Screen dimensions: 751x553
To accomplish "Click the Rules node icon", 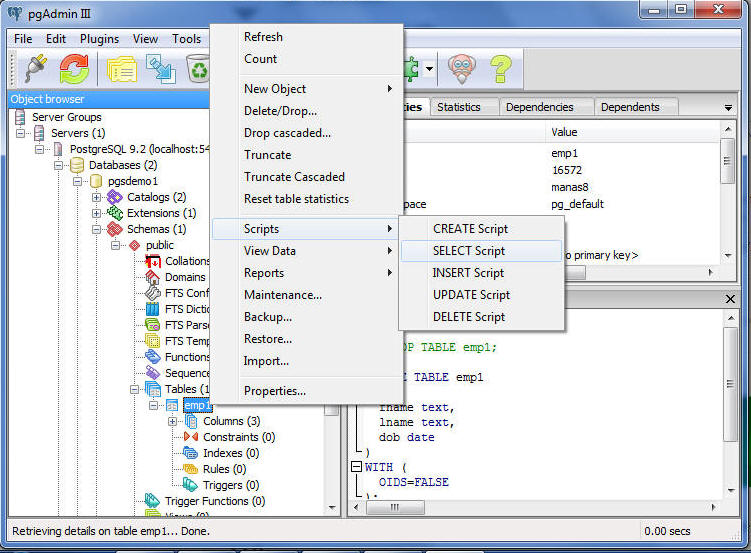I will [x=190, y=469].
